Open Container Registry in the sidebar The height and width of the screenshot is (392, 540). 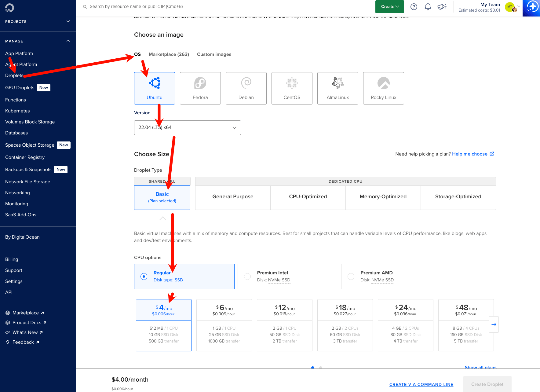(25, 157)
